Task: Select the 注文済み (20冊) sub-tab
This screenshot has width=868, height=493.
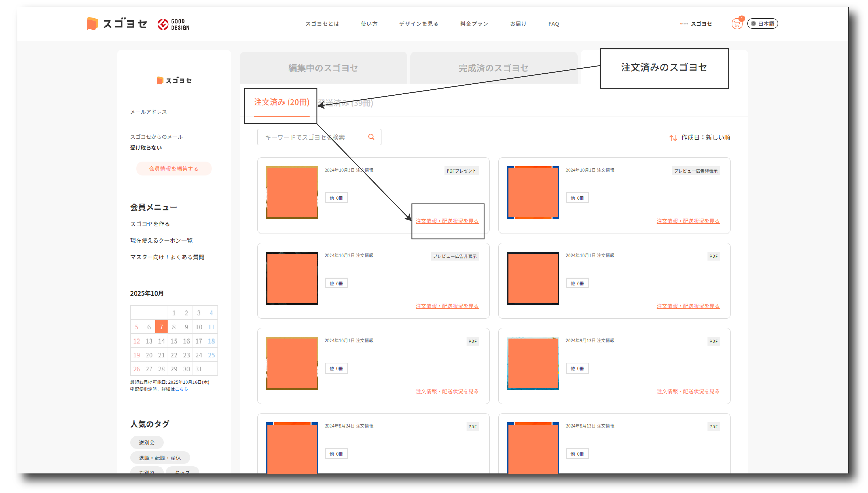Action: 281,102
